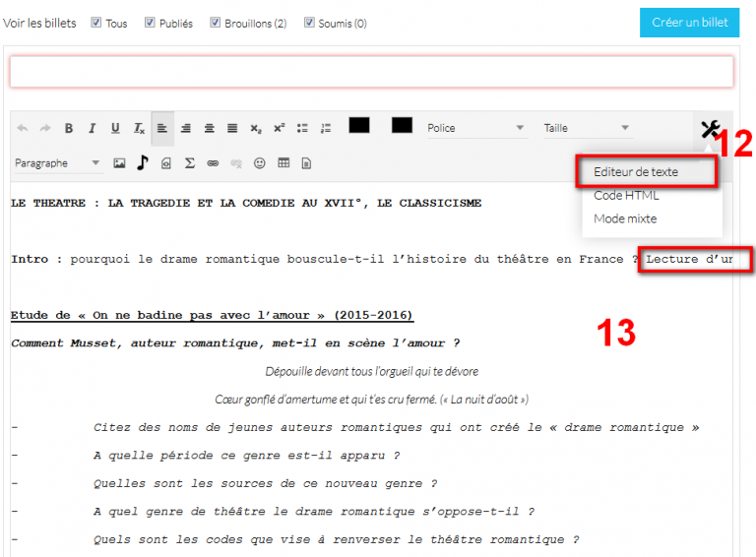756x557 pixels.
Task: Open the Paragraphe style dropdown
Action: click(57, 163)
